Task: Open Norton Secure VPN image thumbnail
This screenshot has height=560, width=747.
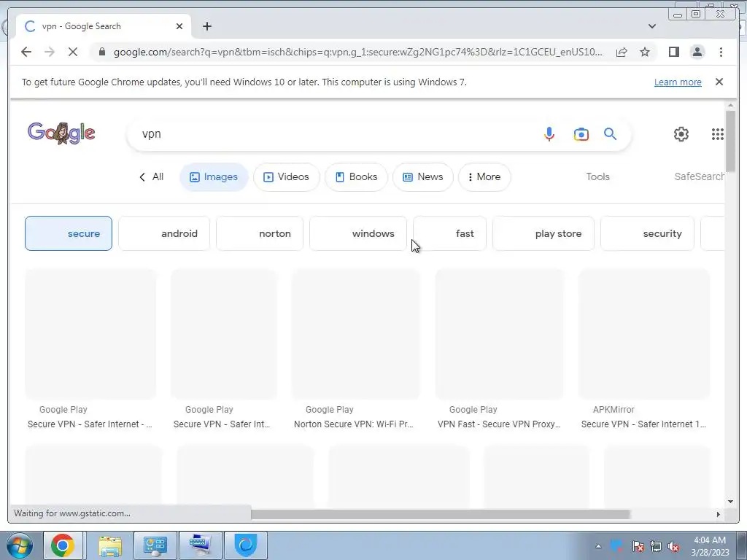Action: (x=356, y=334)
